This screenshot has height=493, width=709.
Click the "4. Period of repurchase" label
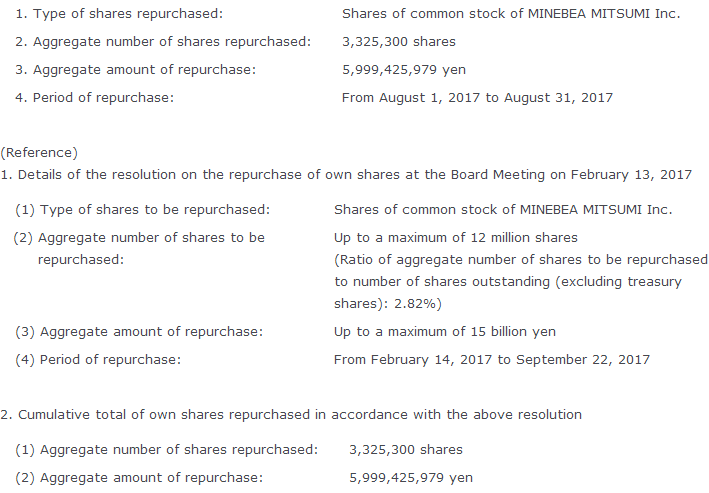[x=94, y=98]
